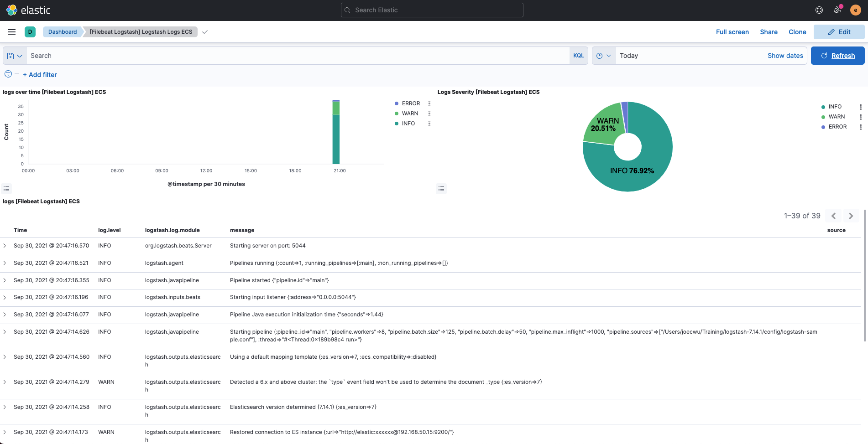Open the date quick menu dropdown
Screen dimensions: 868x444
point(603,56)
